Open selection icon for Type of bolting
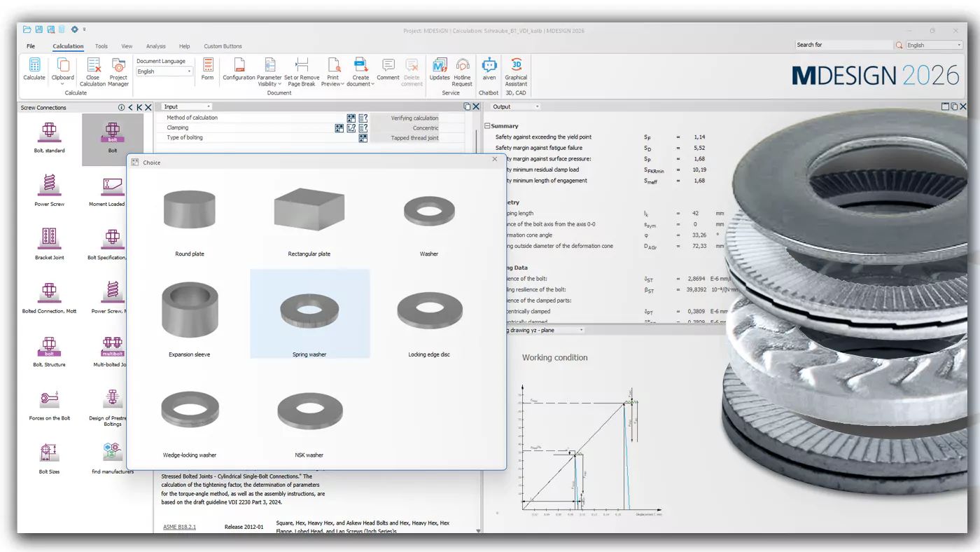This screenshot has width=980, height=552. click(363, 138)
